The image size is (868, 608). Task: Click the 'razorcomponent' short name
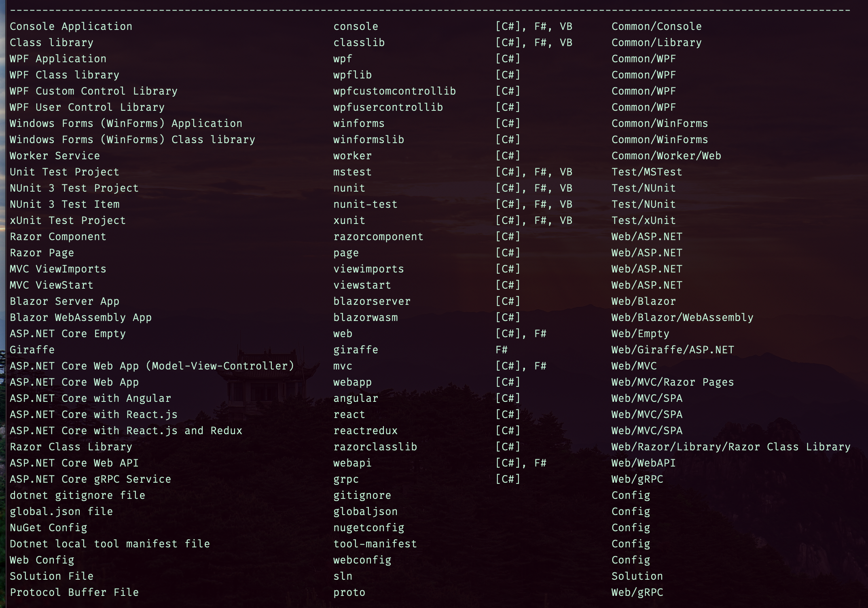click(x=378, y=237)
